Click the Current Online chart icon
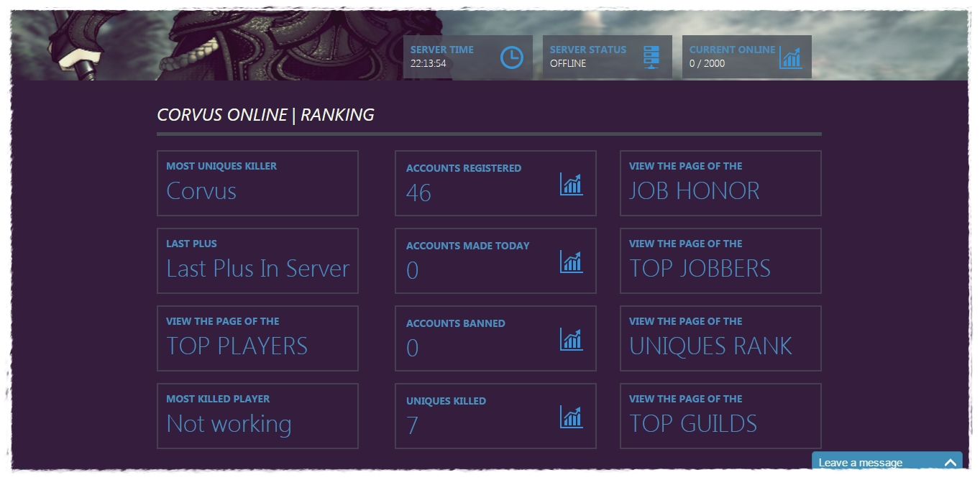This screenshot has width=980, height=480. [x=790, y=57]
